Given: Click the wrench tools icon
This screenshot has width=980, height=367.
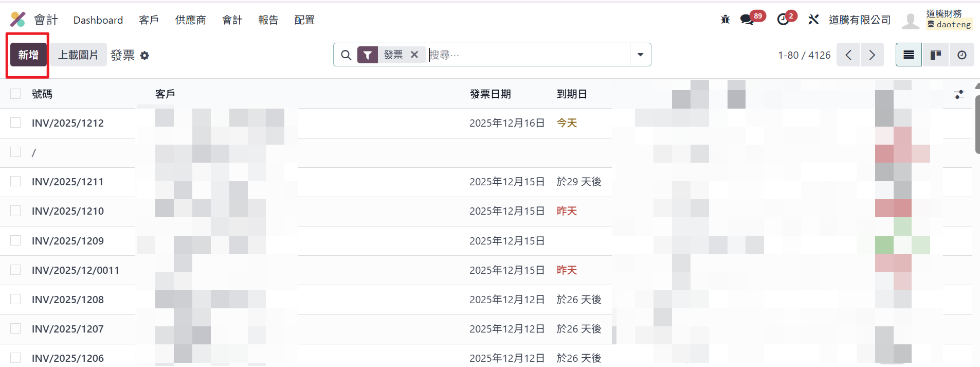Looking at the screenshot, I should (813, 20).
